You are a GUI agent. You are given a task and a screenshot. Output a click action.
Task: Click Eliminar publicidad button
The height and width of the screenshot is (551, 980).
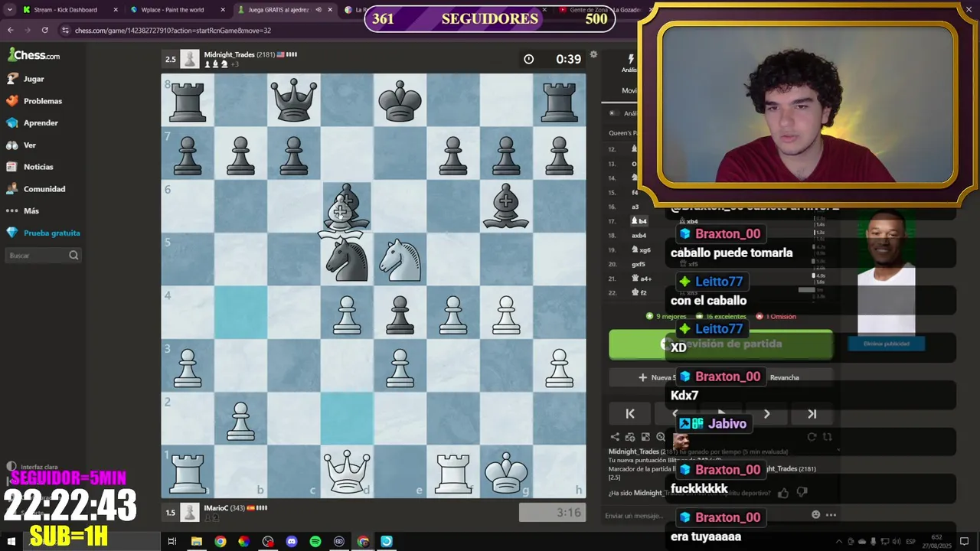point(887,344)
